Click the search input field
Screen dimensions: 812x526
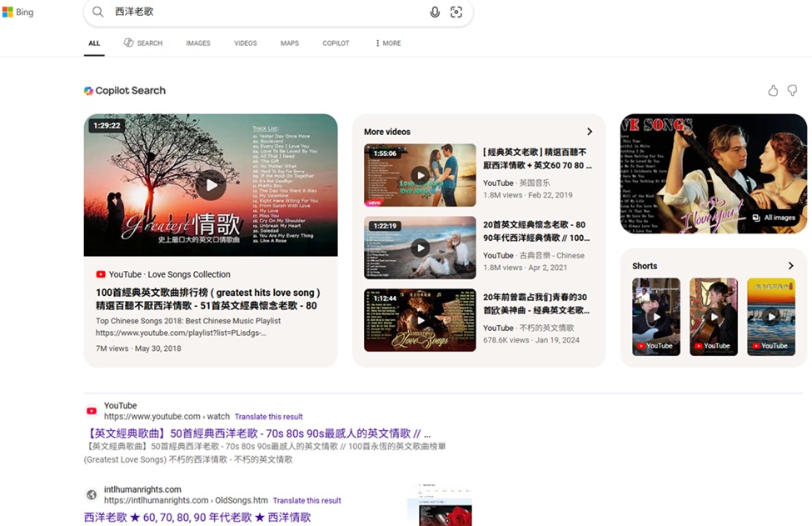pos(267,13)
